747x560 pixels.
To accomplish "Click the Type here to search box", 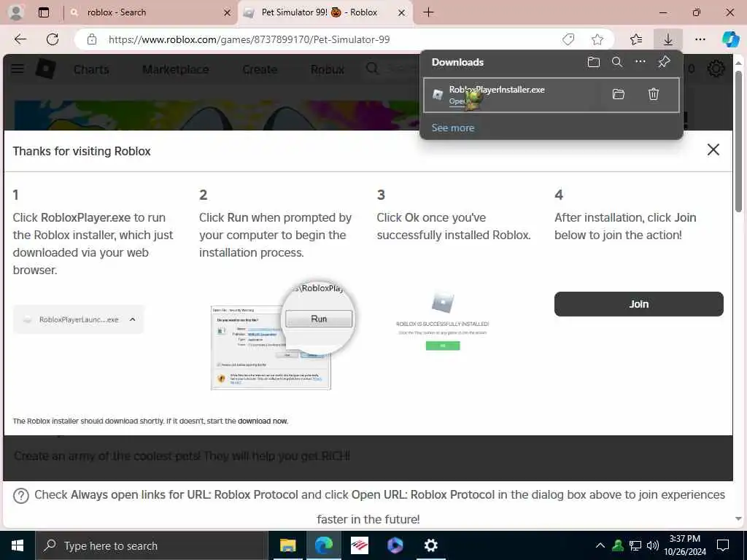I will [152, 545].
